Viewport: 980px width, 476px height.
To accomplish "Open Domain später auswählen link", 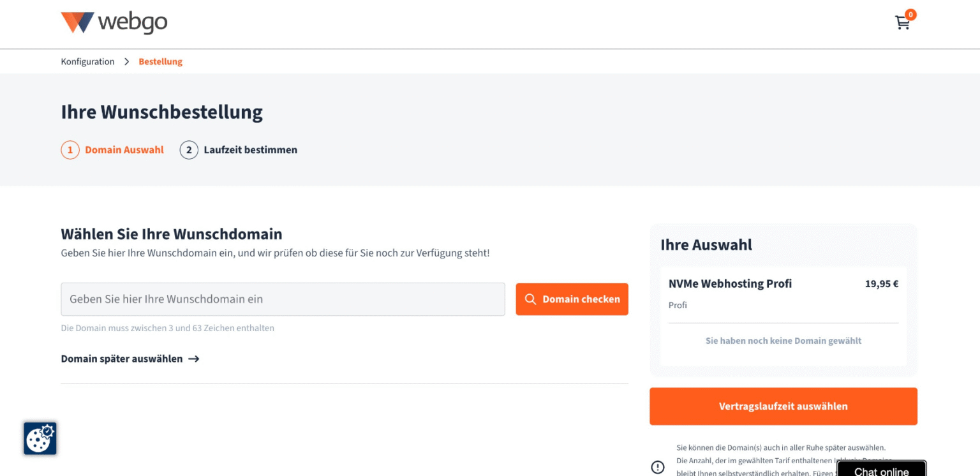I will coord(121,359).
